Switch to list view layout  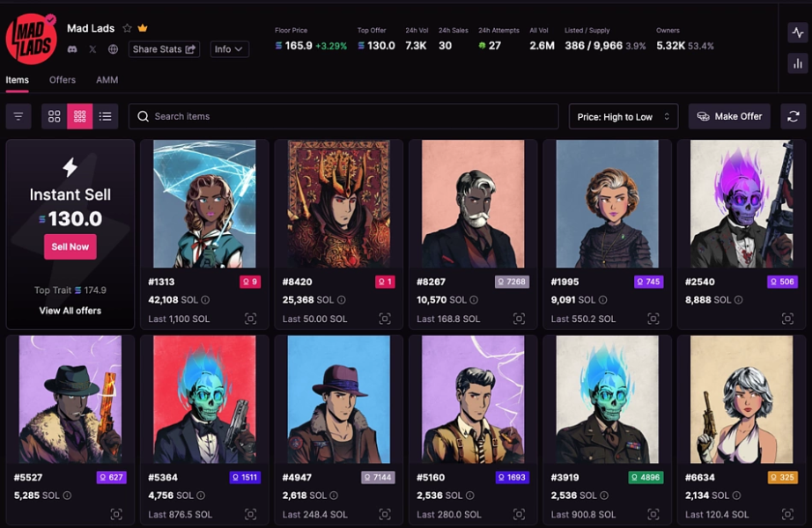(x=105, y=116)
